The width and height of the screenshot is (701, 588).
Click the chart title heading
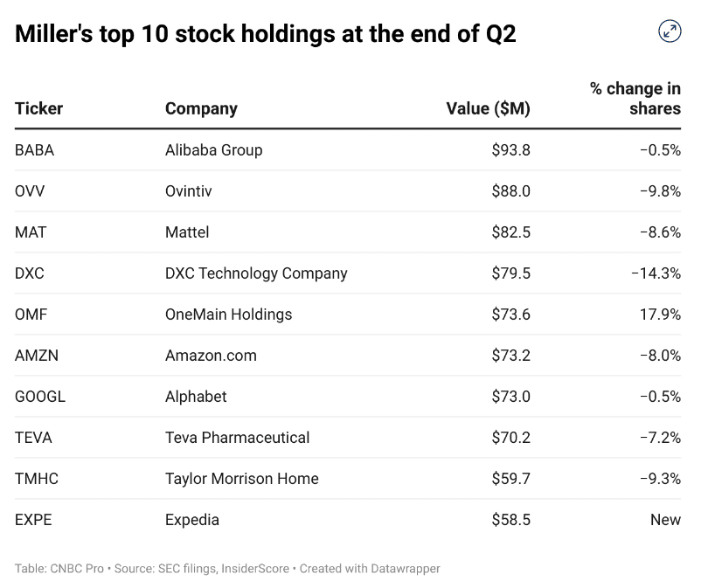[266, 34]
